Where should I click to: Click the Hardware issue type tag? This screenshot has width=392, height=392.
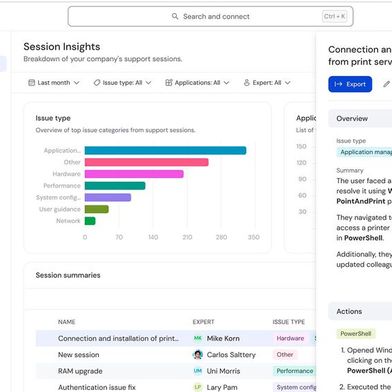(290, 338)
